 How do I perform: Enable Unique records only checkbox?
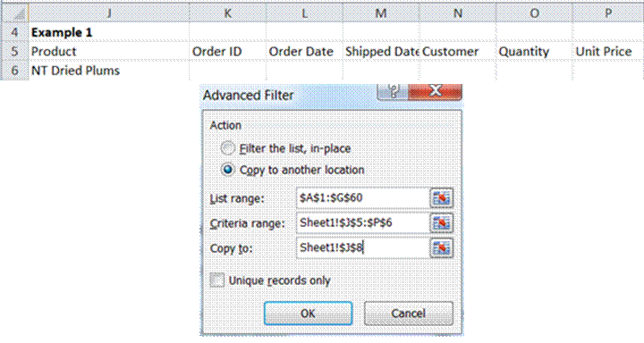[x=216, y=280]
